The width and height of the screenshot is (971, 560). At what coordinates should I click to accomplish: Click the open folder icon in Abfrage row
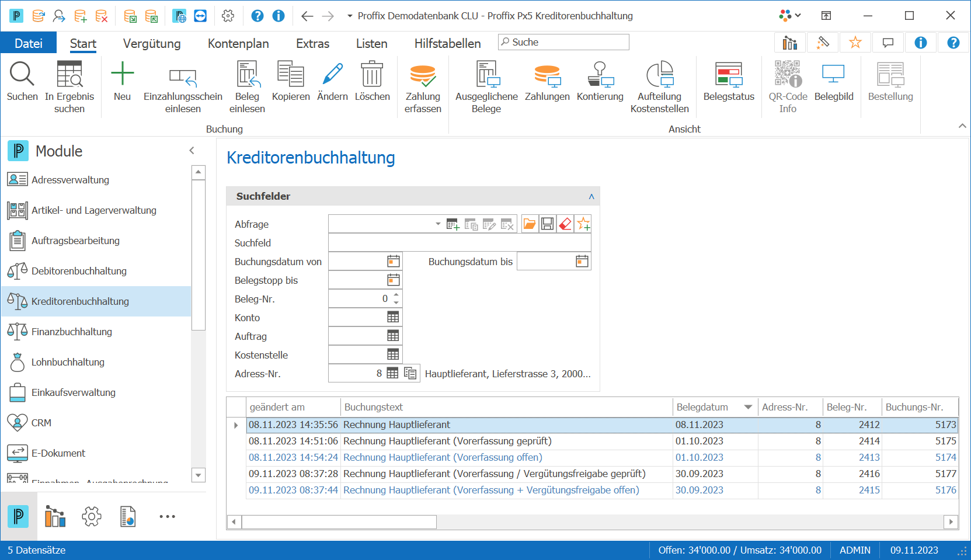pos(530,224)
